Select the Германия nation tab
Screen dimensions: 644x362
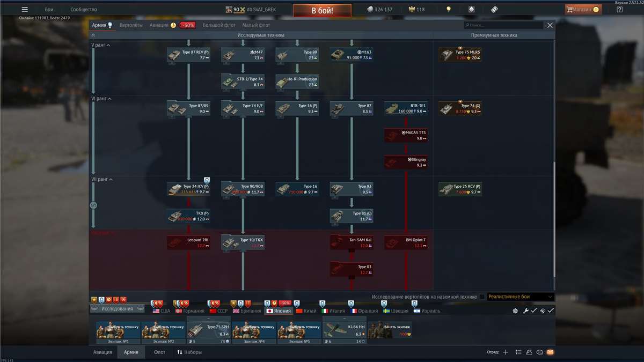190,311
